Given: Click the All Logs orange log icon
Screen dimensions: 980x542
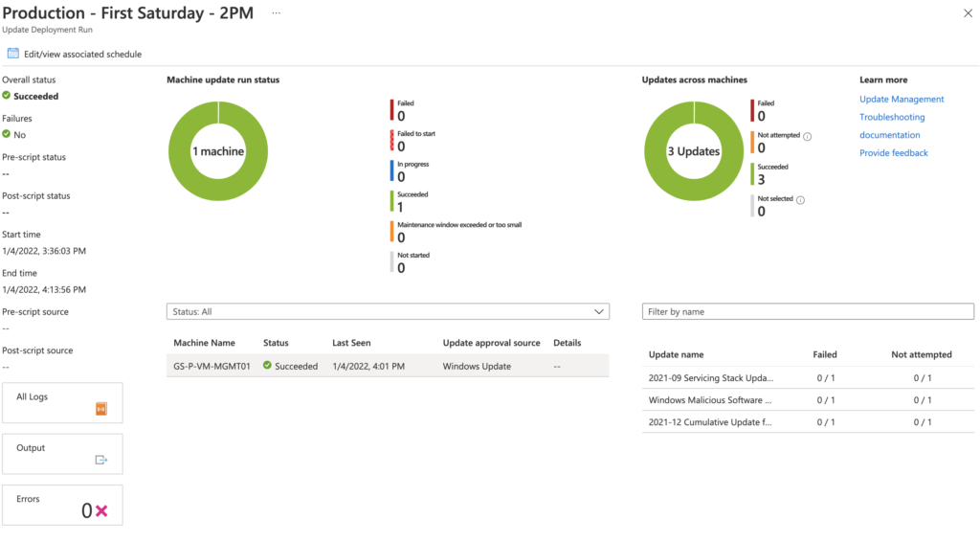Looking at the screenshot, I should (x=101, y=409).
